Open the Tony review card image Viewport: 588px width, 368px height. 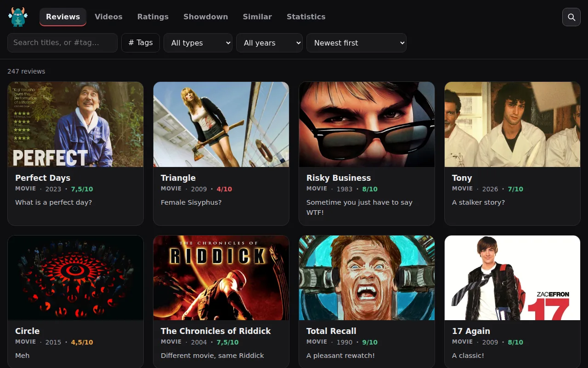512,124
